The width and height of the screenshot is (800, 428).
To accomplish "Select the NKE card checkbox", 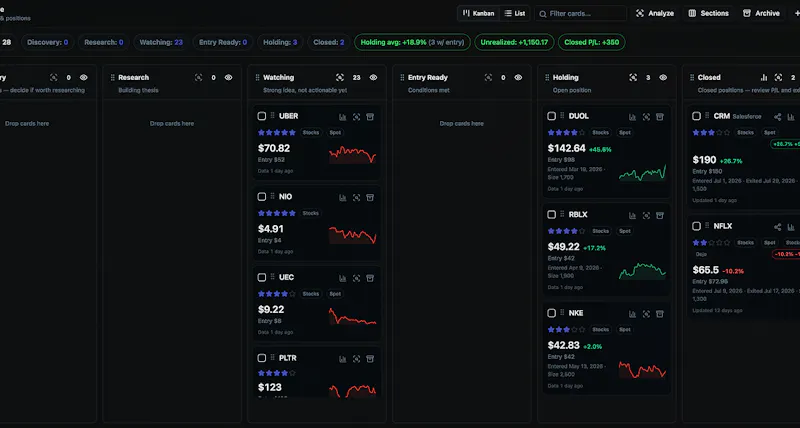I will [552, 313].
